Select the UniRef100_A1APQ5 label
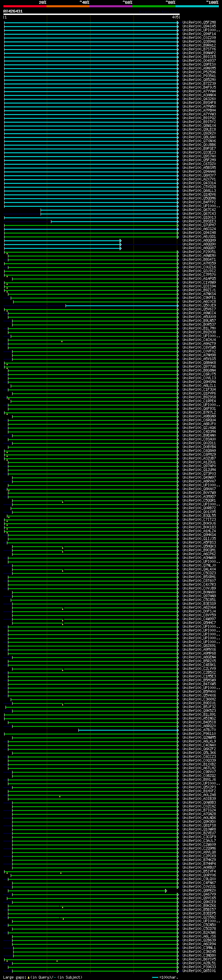The height and width of the screenshot is (980, 222). click(x=199, y=278)
